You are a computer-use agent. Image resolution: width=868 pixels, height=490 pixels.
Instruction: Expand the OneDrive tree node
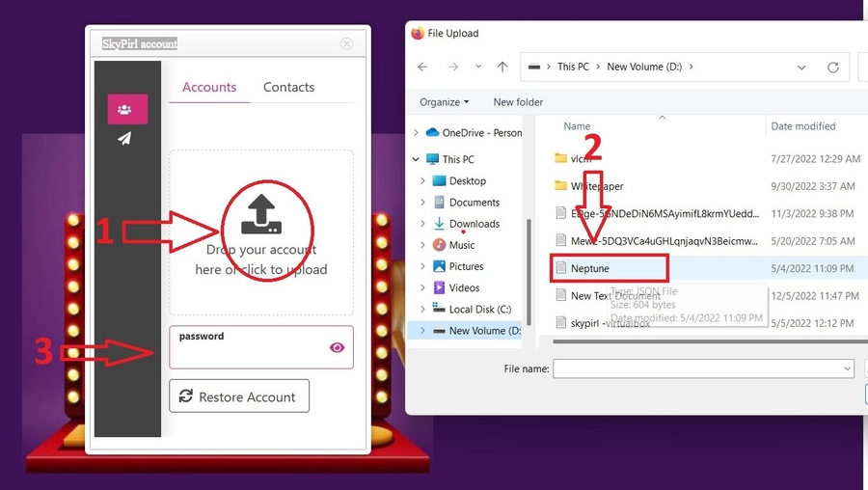[x=417, y=133]
